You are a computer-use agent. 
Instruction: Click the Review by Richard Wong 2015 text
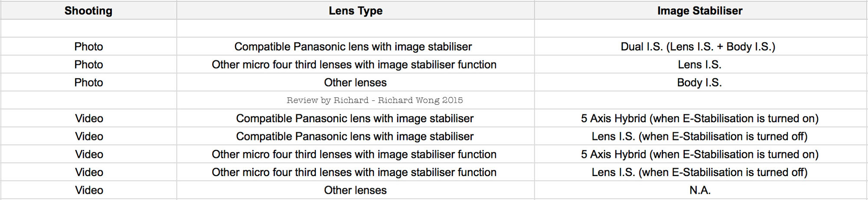click(x=375, y=100)
